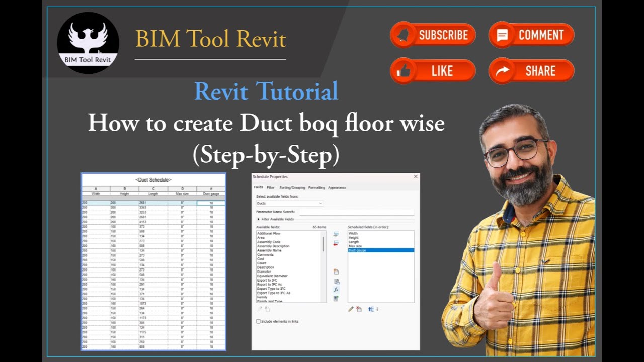Viewport: 644px width, 362px height.
Task: Select Equivalent Diameter in Available fields
Action: (x=272, y=276)
